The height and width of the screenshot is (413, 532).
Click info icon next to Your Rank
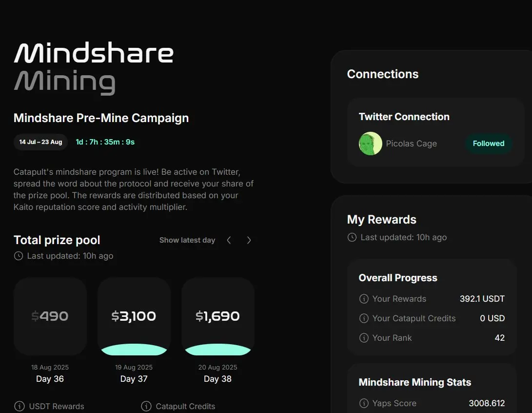[364, 338]
